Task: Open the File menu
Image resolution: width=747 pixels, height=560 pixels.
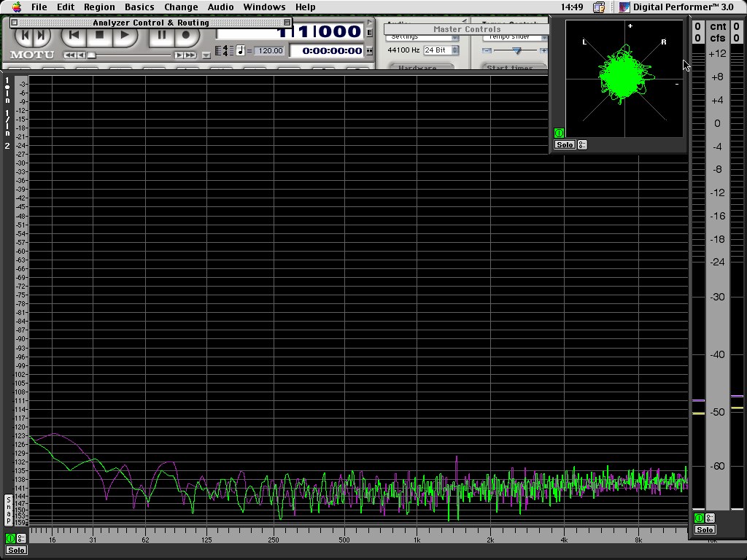Action: [x=39, y=7]
